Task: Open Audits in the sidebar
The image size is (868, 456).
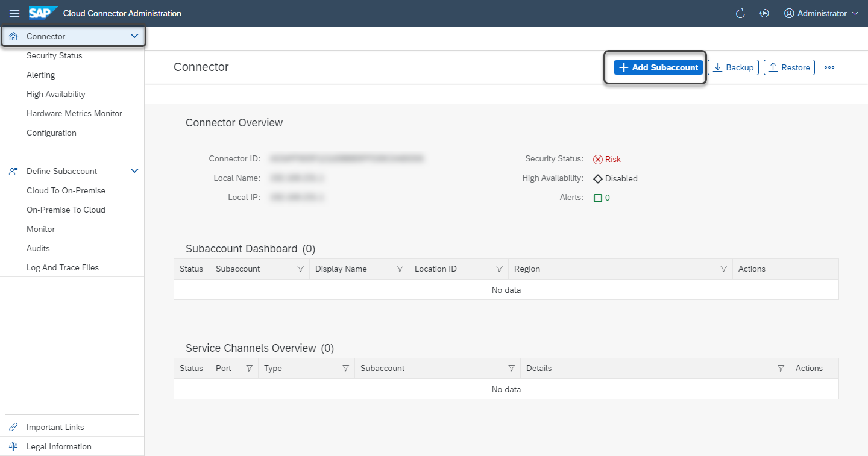Action: pyautogui.click(x=38, y=248)
